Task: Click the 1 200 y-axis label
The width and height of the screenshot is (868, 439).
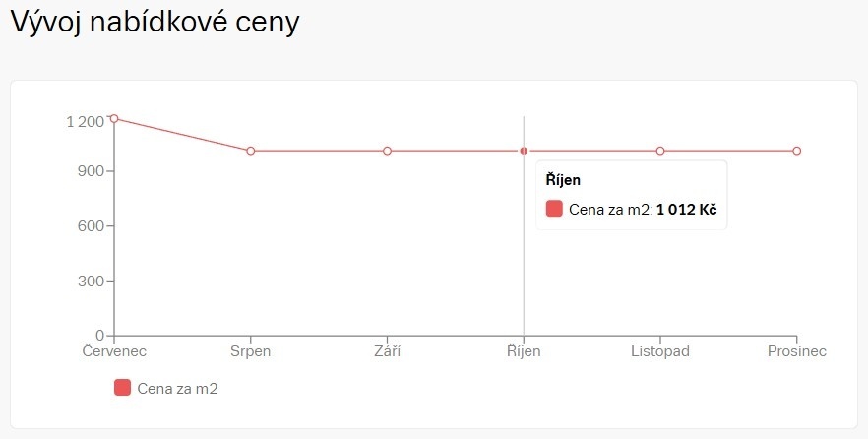Action: pos(85,122)
